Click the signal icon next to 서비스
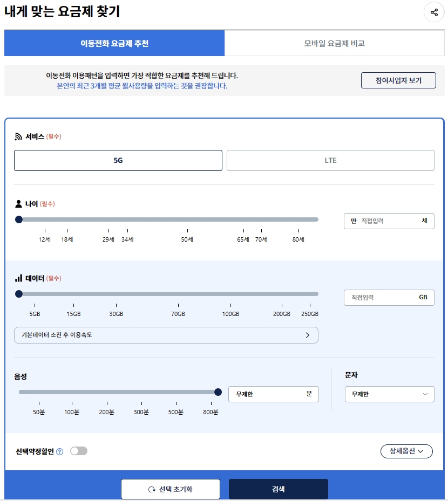Viewport: 448px width, 501px height. (x=18, y=136)
